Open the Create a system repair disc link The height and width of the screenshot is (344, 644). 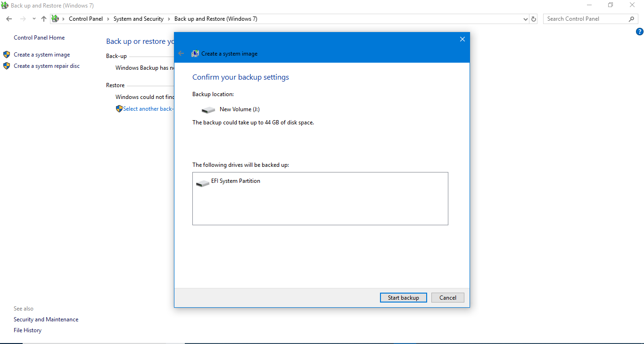tap(47, 66)
